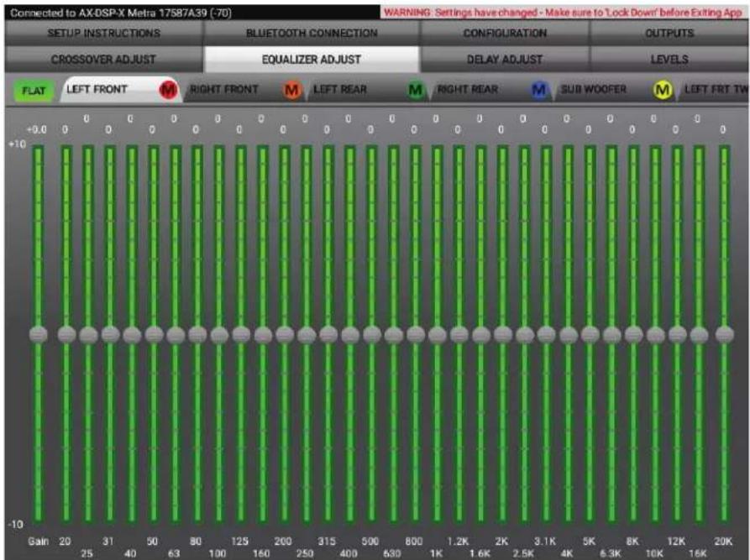Click the 3.1K band slider handle

point(546,334)
